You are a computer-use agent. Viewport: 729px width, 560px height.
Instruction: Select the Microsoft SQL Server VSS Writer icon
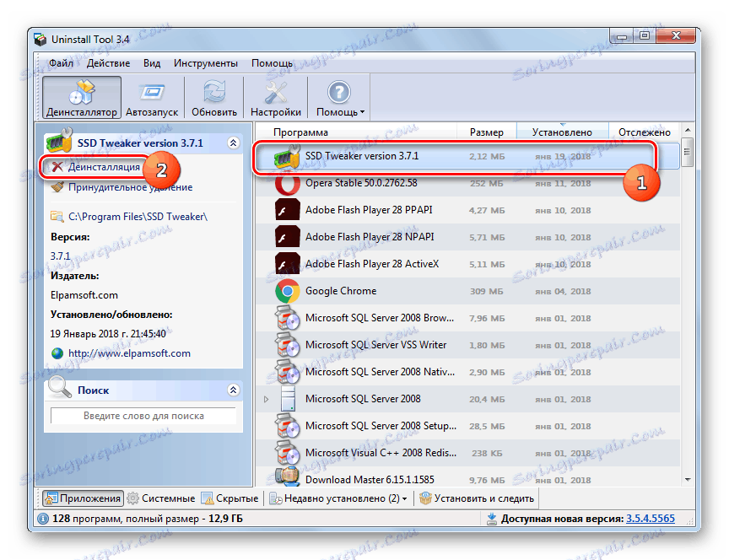287,345
